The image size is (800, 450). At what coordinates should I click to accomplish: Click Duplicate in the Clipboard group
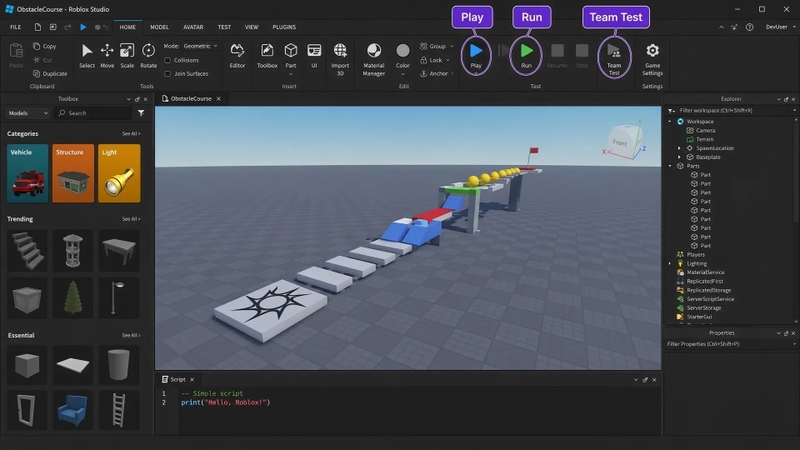pyautogui.click(x=50, y=73)
